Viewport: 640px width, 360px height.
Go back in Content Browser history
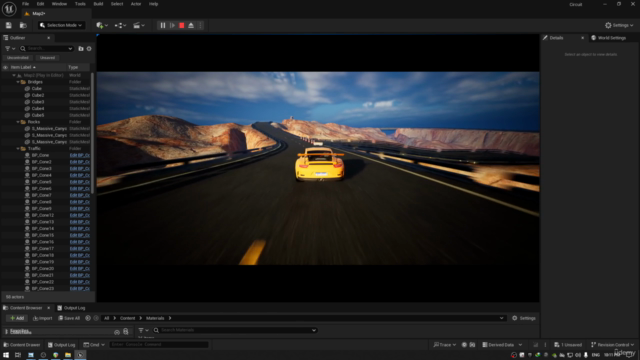[x=88, y=318]
